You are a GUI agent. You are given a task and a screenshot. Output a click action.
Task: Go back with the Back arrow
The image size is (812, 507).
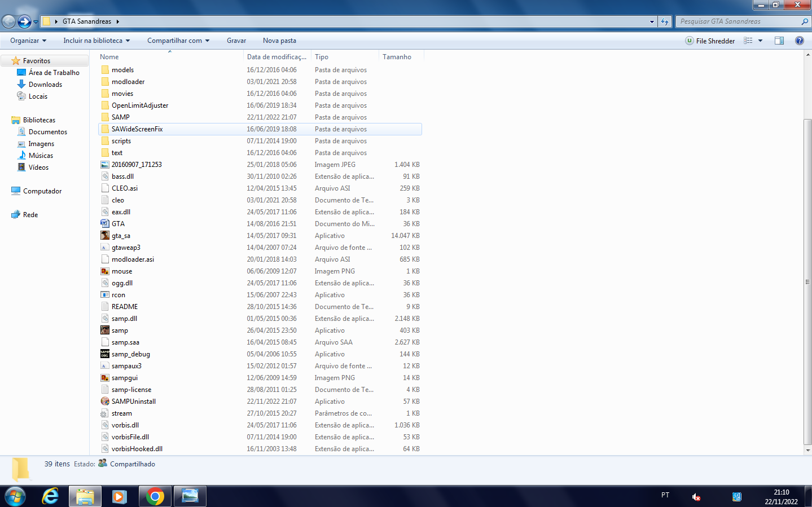point(8,21)
